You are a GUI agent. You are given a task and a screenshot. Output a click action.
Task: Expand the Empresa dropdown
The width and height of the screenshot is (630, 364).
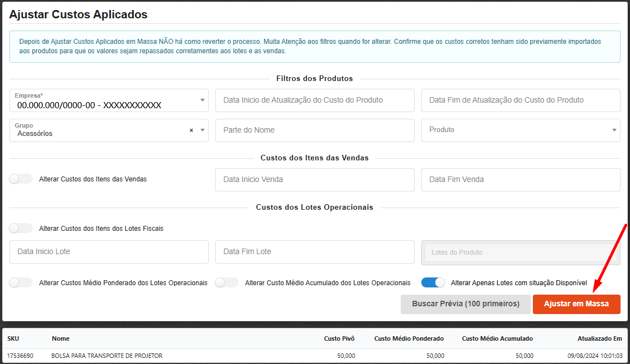click(202, 100)
